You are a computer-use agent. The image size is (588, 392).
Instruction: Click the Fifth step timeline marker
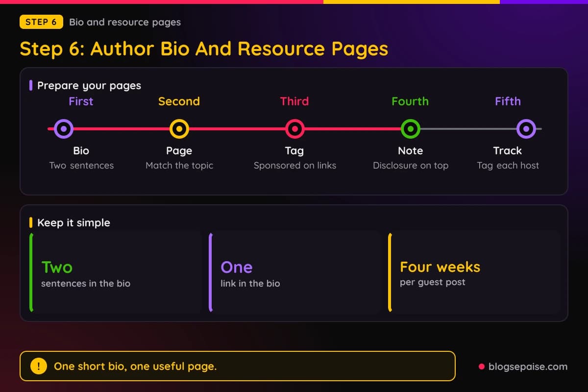click(526, 129)
